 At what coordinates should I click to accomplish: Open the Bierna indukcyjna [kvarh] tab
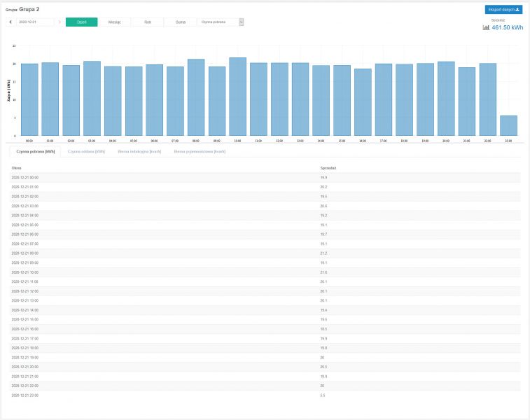click(x=139, y=151)
